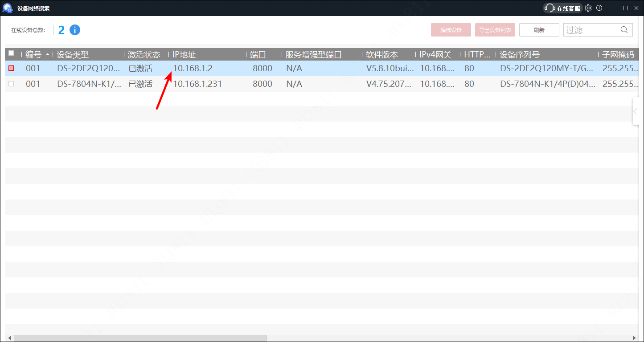Open settings via the gear icon
Viewport: 644px width, 342px height.
588,8
